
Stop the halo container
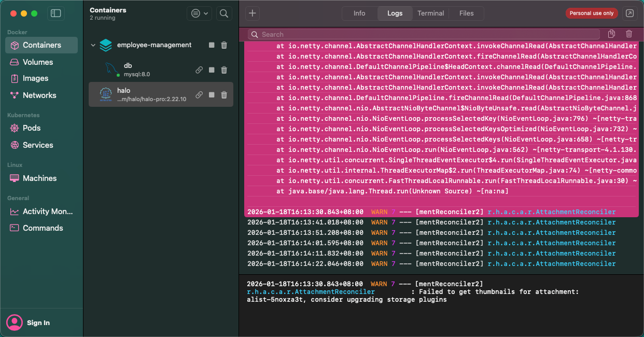(x=212, y=95)
